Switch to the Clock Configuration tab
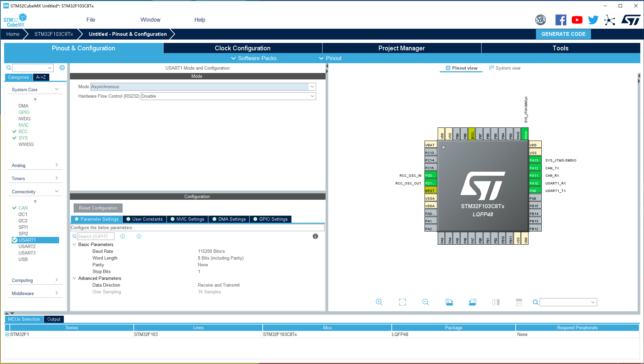 (x=242, y=48)
